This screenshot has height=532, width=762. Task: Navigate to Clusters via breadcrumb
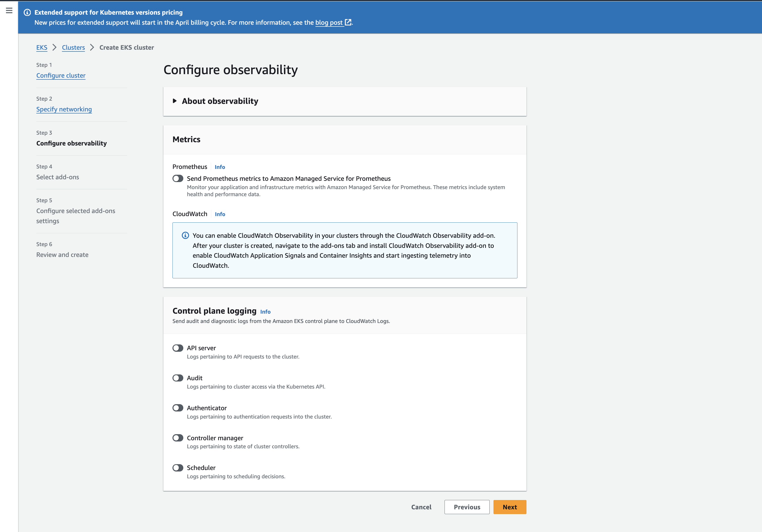tap(73, 47)
